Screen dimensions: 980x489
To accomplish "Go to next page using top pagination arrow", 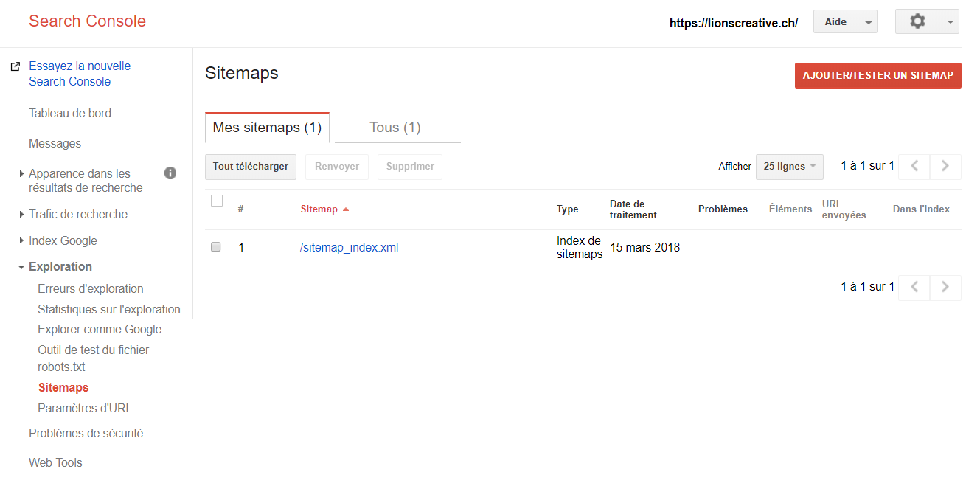I will coord(945,167).
